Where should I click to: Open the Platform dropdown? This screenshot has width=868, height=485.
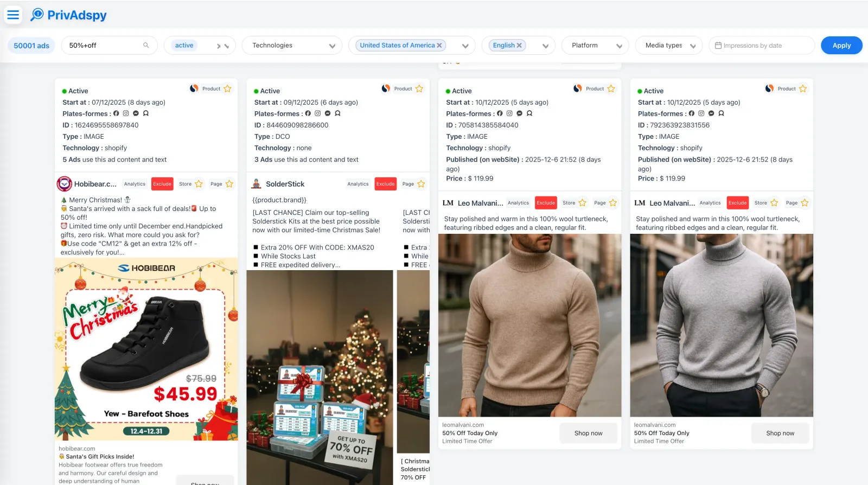[x=595, y=46]
